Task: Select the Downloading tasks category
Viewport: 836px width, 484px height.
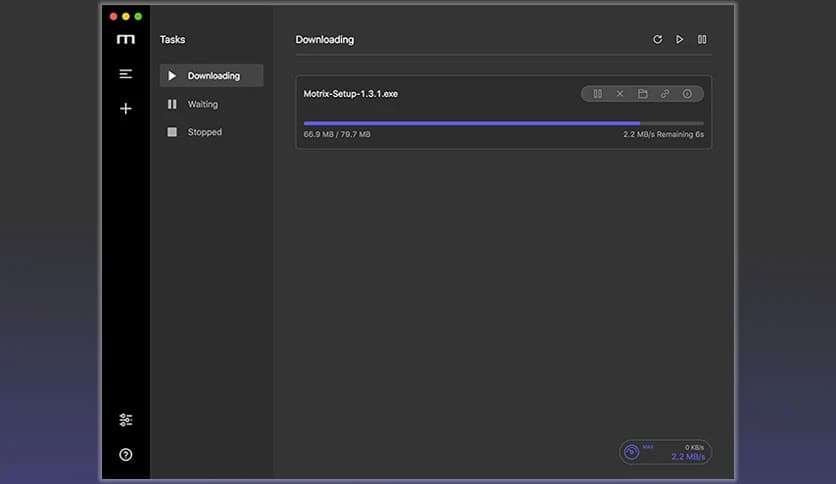Action: [211, 76]
